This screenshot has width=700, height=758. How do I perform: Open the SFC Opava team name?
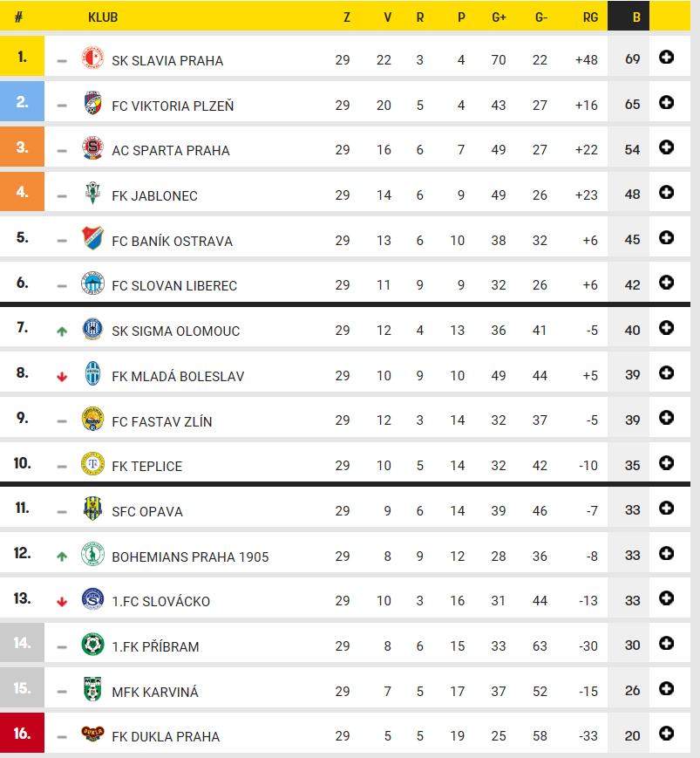[x=147, y=511]
